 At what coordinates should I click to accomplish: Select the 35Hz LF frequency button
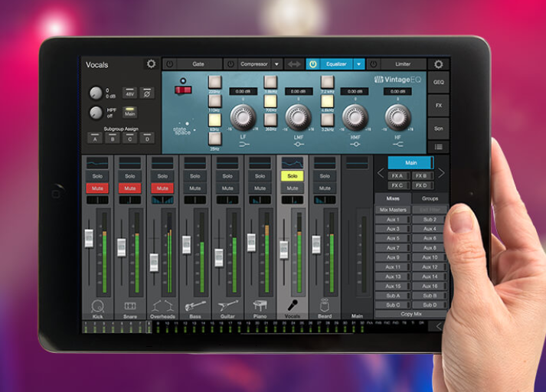pos(215,139)
